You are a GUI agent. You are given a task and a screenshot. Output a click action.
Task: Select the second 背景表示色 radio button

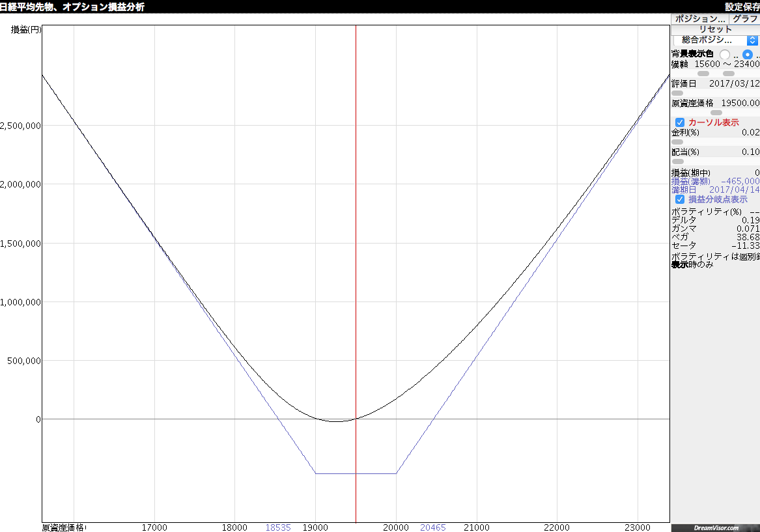[x=748, y=55]
